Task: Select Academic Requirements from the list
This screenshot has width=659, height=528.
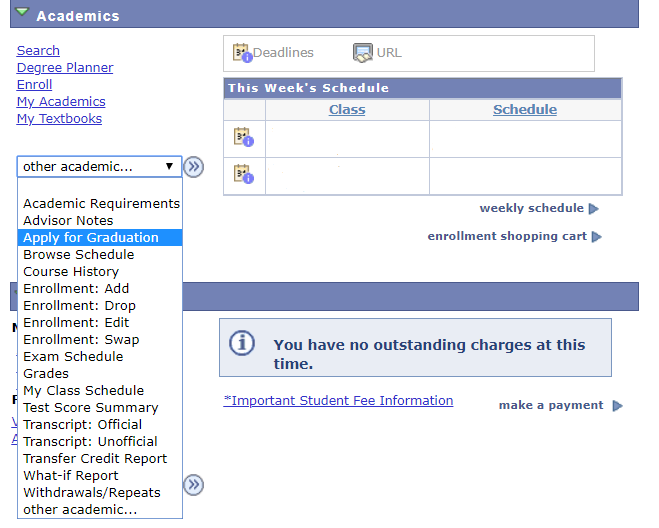Action: click(x=100, y=203)
